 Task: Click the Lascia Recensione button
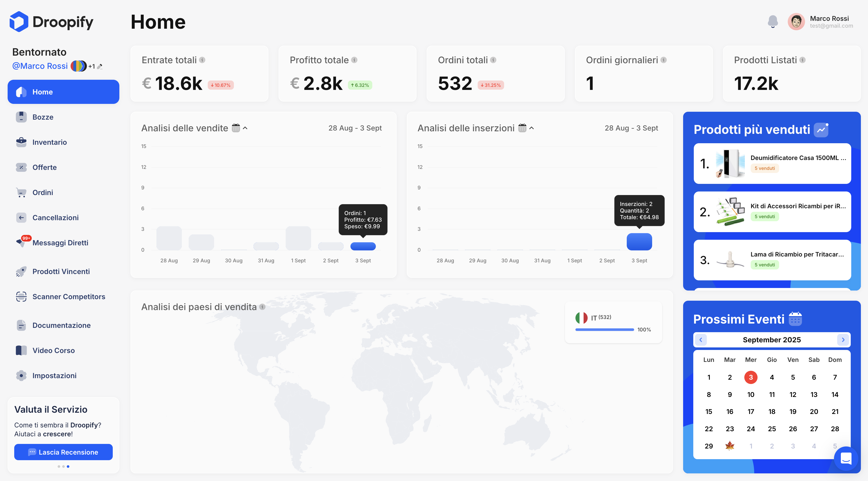63,452
